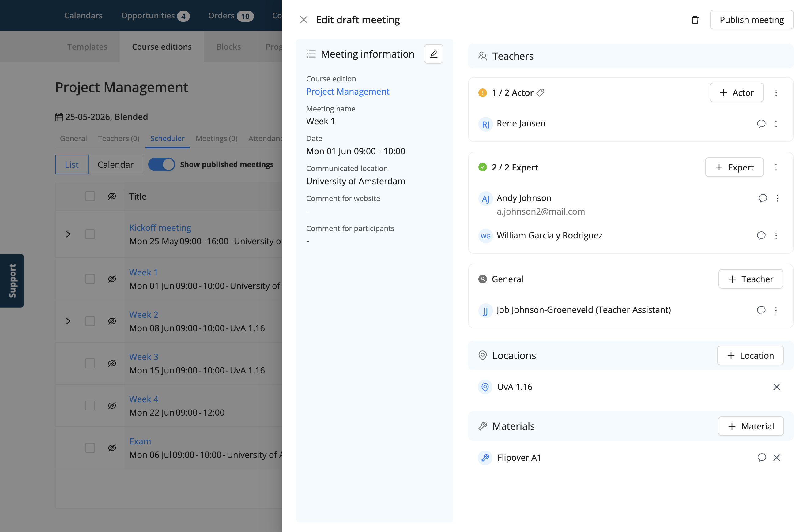
Task: Close the Edit draft meeting panel
Action: (304, 20)
